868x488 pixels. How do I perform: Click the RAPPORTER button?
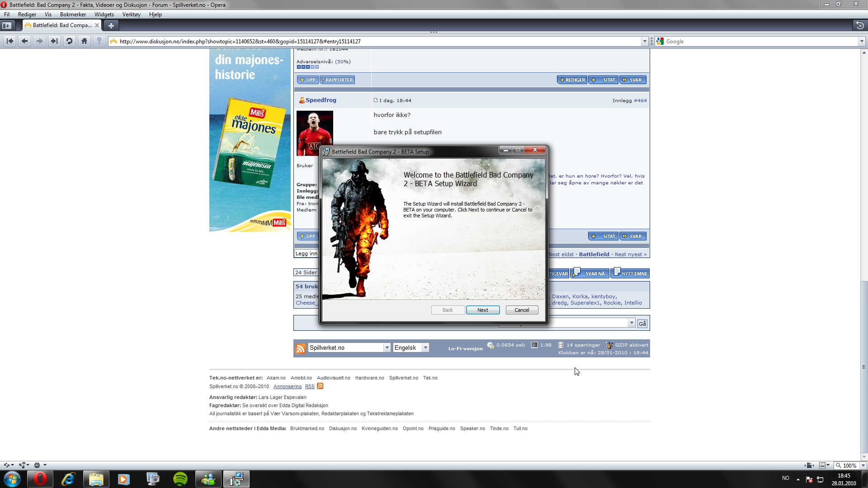coord(337,80)
